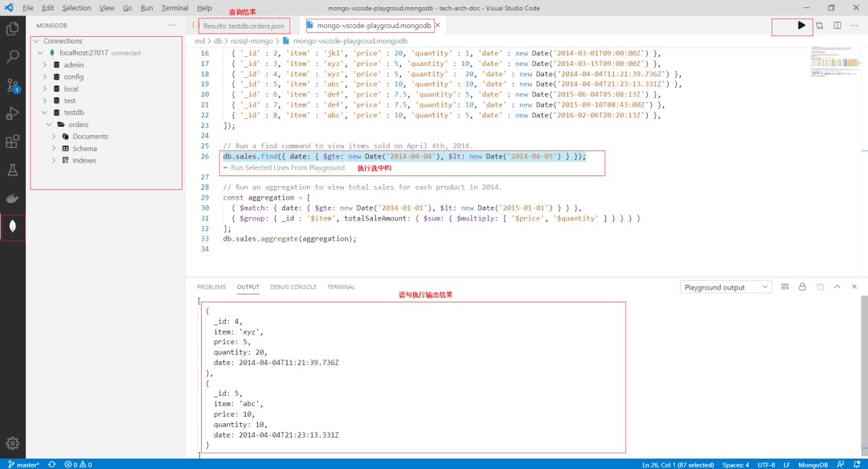Open the Extensions view
868x469 pixels.
tap(13, 142)
